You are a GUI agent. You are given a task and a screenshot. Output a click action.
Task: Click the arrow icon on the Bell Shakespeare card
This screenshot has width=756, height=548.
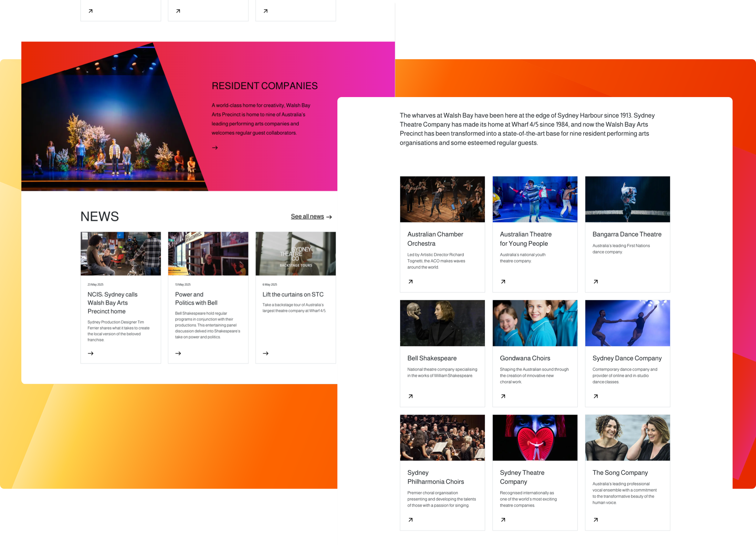(410, 396)
